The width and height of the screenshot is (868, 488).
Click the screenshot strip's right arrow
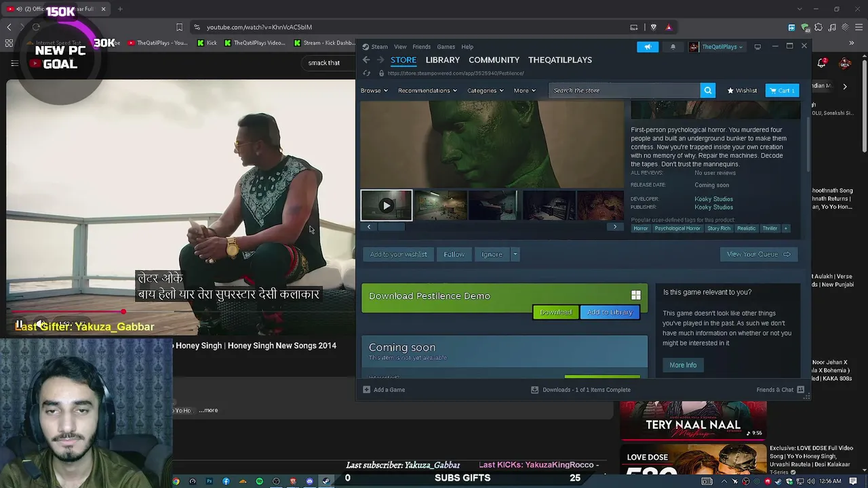coord(615,227)
